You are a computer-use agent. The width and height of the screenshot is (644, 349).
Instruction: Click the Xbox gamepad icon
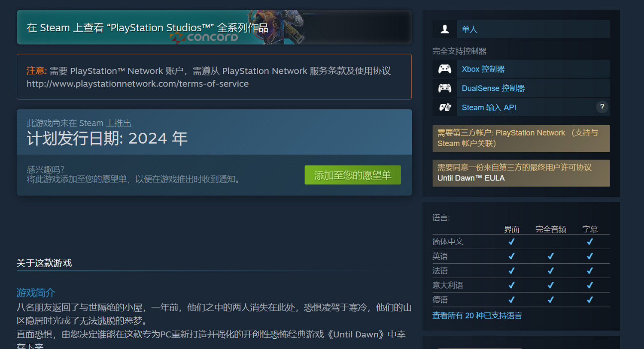pos(444,69)
